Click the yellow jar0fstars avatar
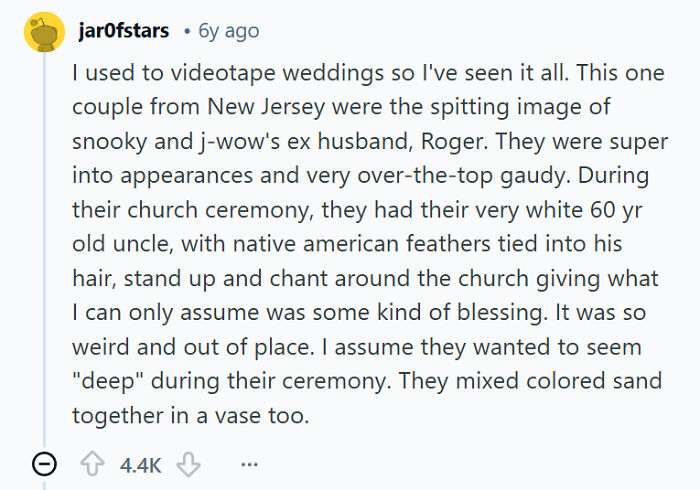 point(43,32)
